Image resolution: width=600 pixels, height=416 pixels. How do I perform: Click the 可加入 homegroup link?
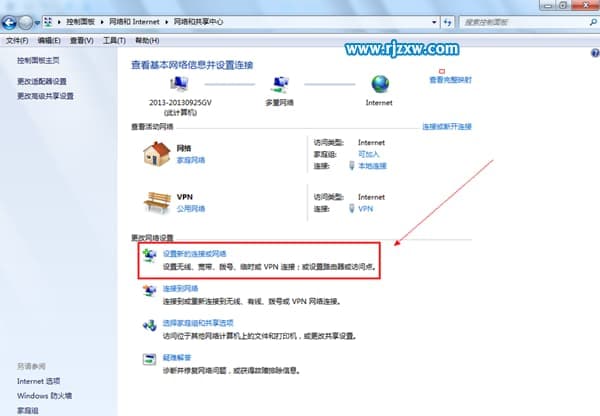[x=368, y=154]
